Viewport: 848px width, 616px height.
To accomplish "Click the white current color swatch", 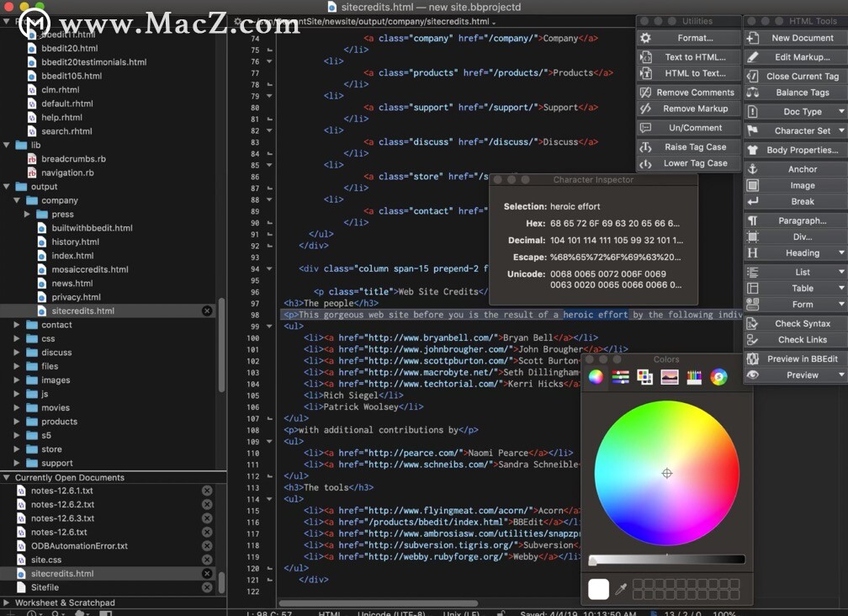I will [x=598, y=589].
